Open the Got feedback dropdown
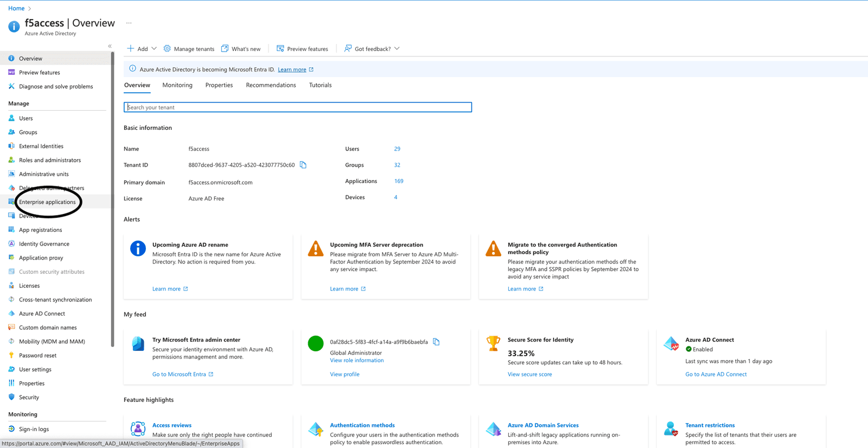Image resolution: width=868 pixels, height=448 pixels. pos(397,49)
